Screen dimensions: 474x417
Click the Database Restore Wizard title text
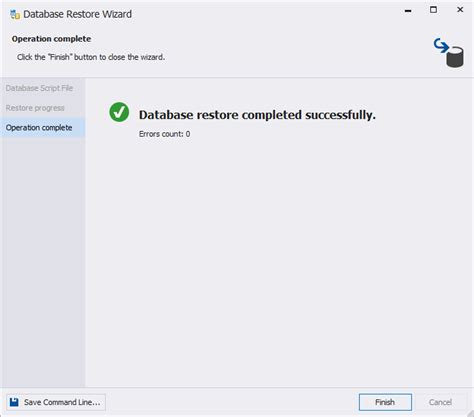click(78, 14)
